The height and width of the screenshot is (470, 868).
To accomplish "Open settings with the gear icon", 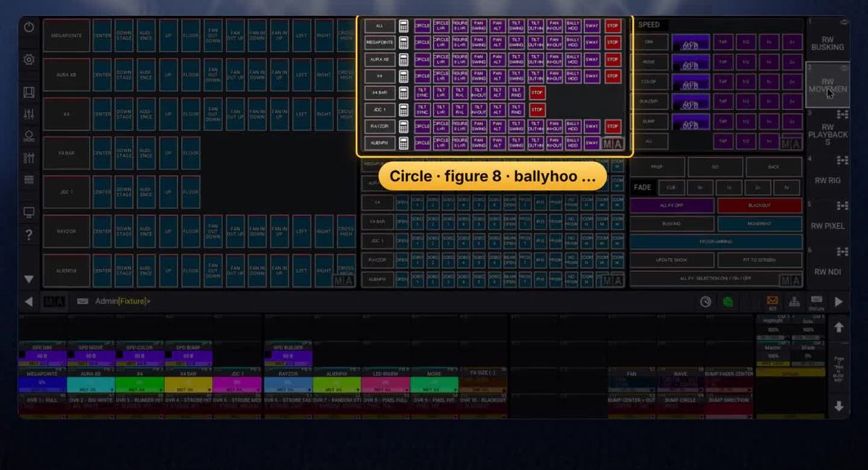I will tap(29, 60).
